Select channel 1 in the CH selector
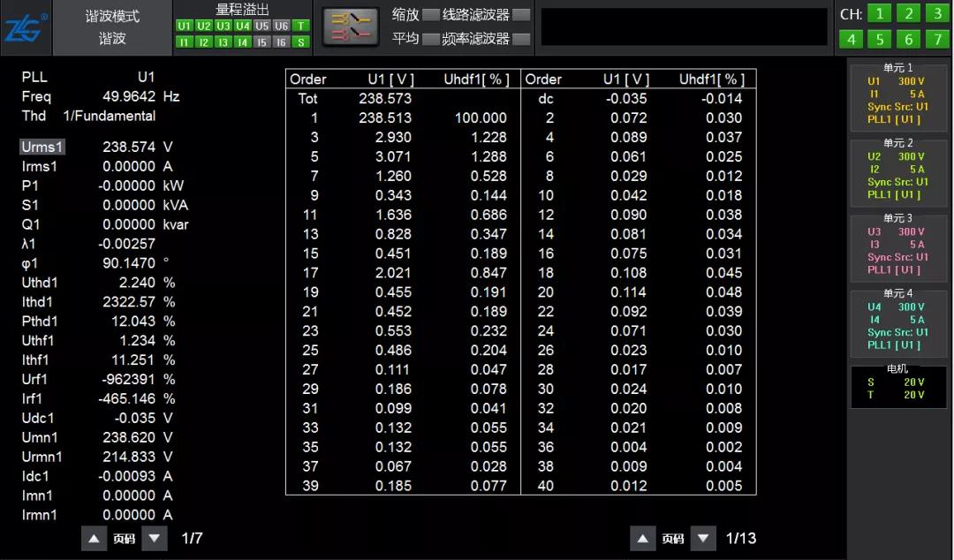This screenshot has height=560, width=954. pos(879,13)
